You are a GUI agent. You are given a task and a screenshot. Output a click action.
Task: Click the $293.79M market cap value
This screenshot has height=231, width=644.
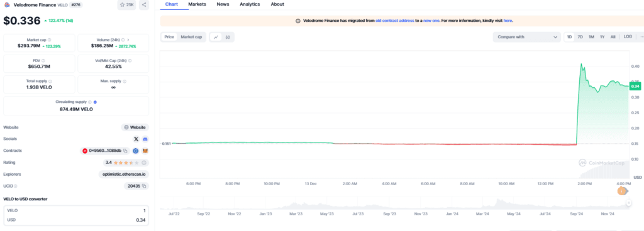point(29,46)
